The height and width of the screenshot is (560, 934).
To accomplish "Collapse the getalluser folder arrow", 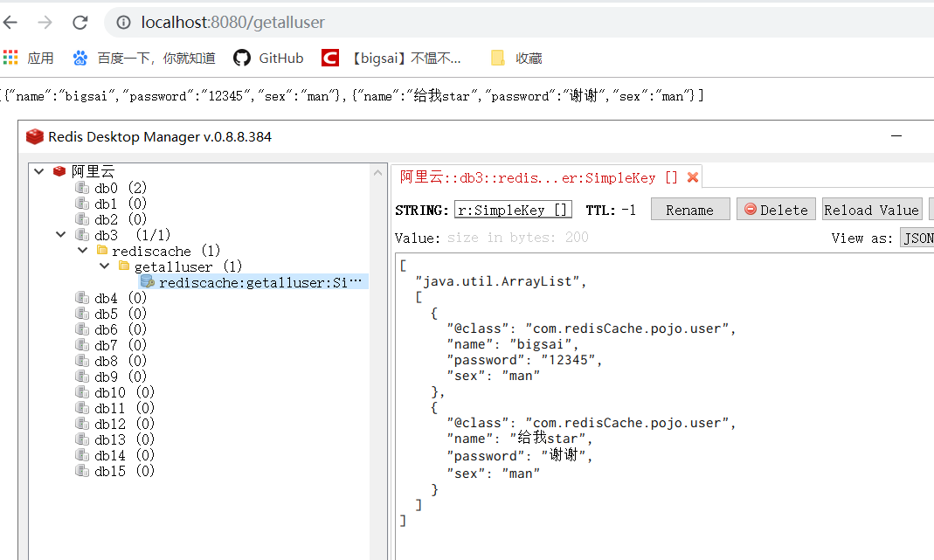I will (x=105, y=266).
